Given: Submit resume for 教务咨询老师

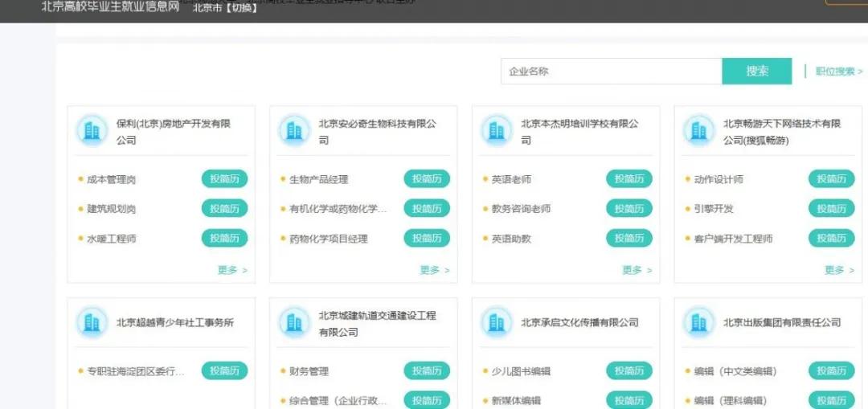Looking at the screenshot, I should [629, 208].
